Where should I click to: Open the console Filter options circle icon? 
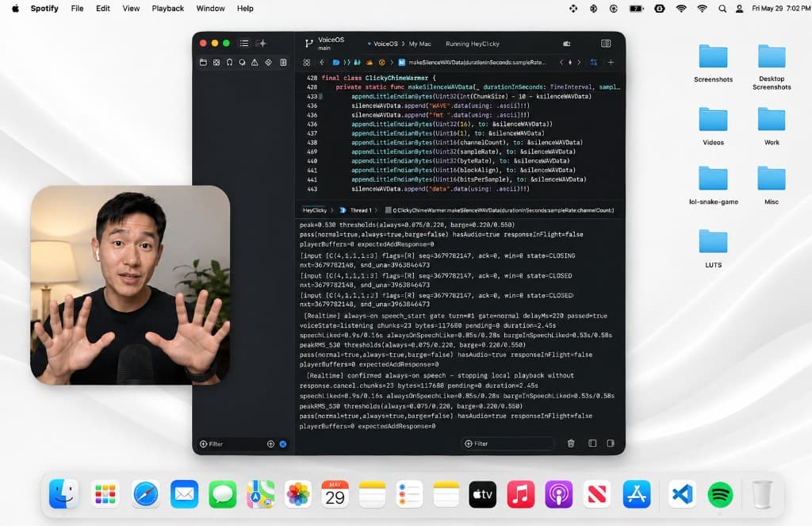468,443
